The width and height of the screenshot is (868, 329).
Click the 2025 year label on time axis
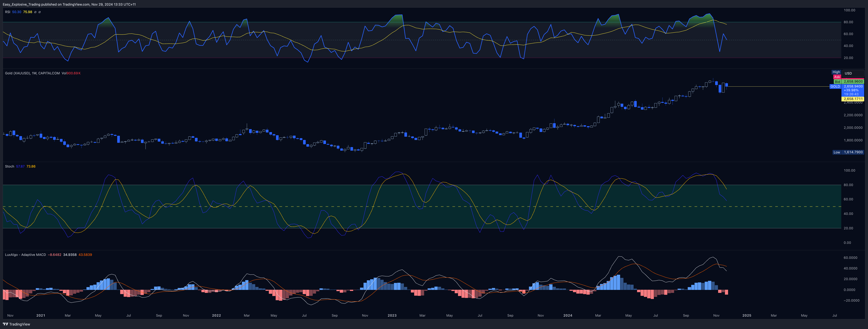tap(747, 316)
